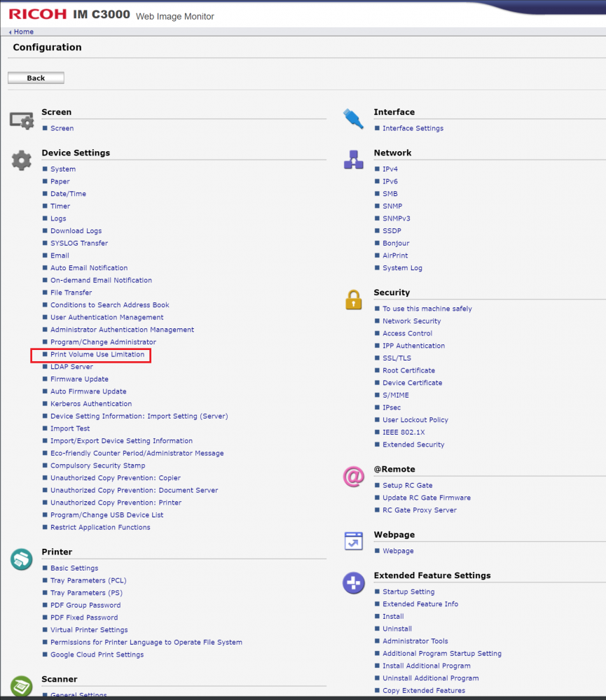This screenshot has height=700, width=606.
Task: Click the Printer section icon
Action: 21,559
